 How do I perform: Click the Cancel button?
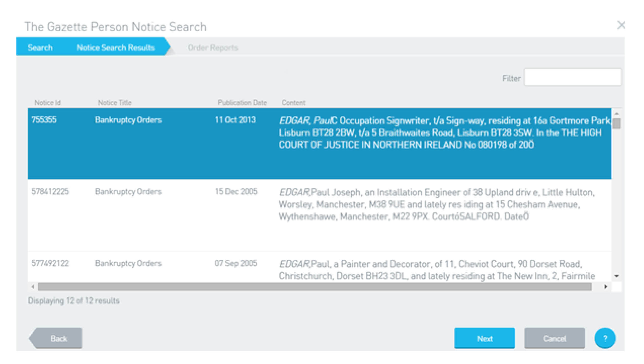point(554,338)
